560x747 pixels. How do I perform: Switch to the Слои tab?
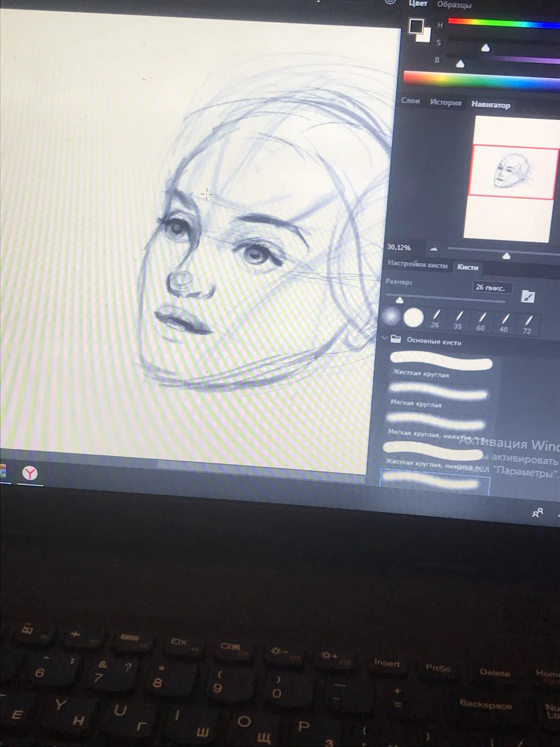[410, 101]
